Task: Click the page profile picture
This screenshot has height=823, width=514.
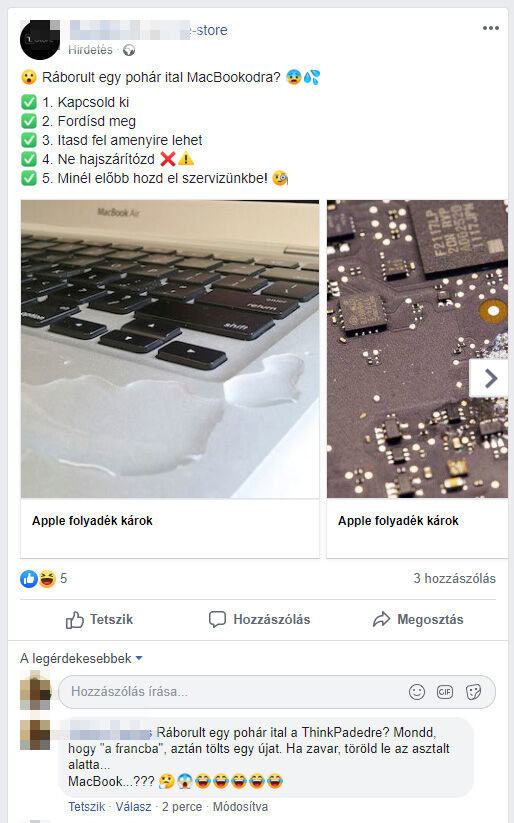Action: 40,39
